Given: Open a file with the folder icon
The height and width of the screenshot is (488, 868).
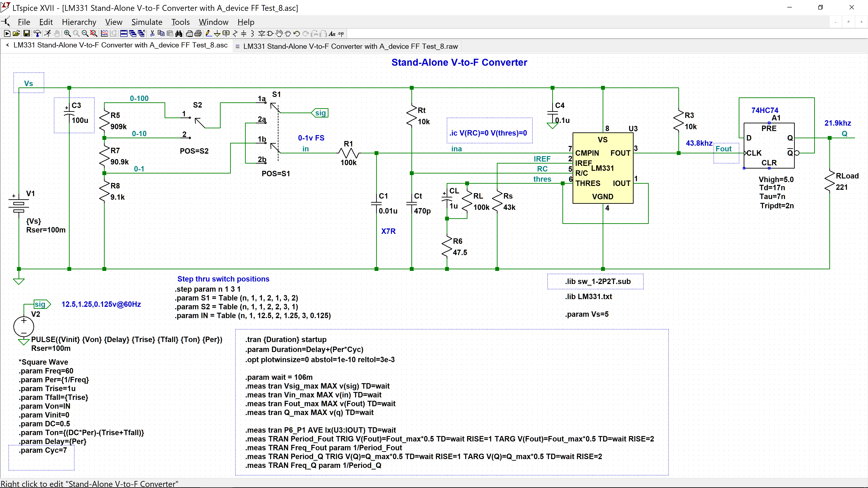Looking at the screenshot, I should click(16, 34).
